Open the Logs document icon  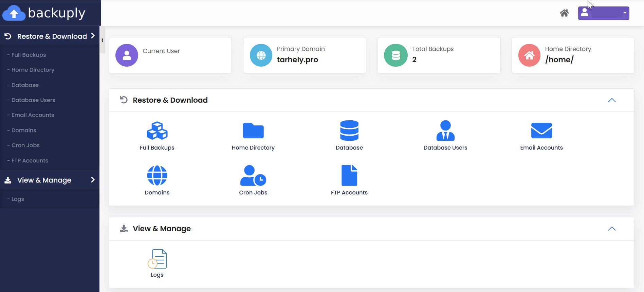157,259
